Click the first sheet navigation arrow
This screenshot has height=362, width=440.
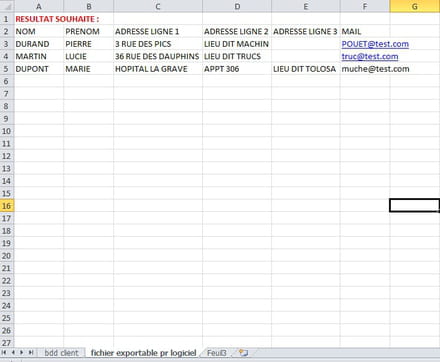4,352
